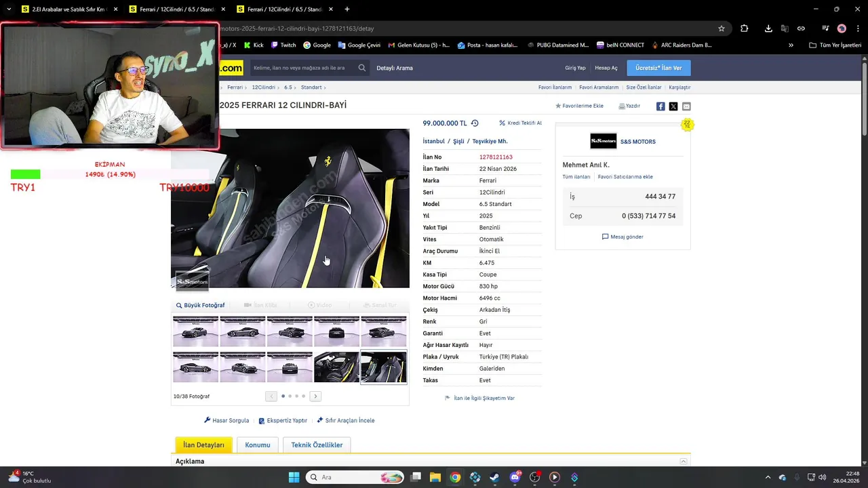
Task: Share listing by email icon
Action: coord(686,106)
